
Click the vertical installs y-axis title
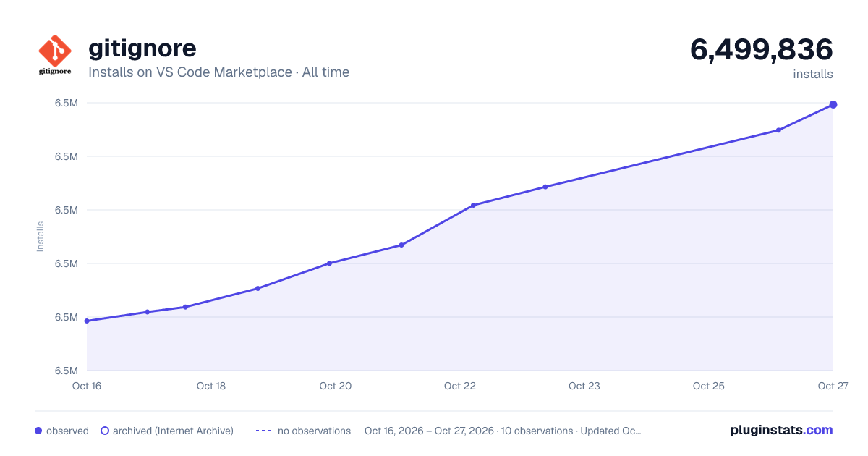click(x=41, y=237)
